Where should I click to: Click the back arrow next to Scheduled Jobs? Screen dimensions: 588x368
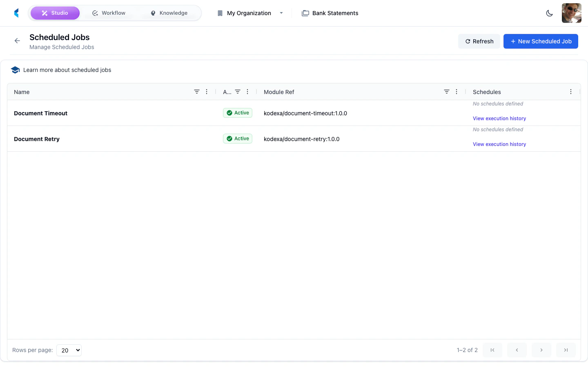(17, 41)
